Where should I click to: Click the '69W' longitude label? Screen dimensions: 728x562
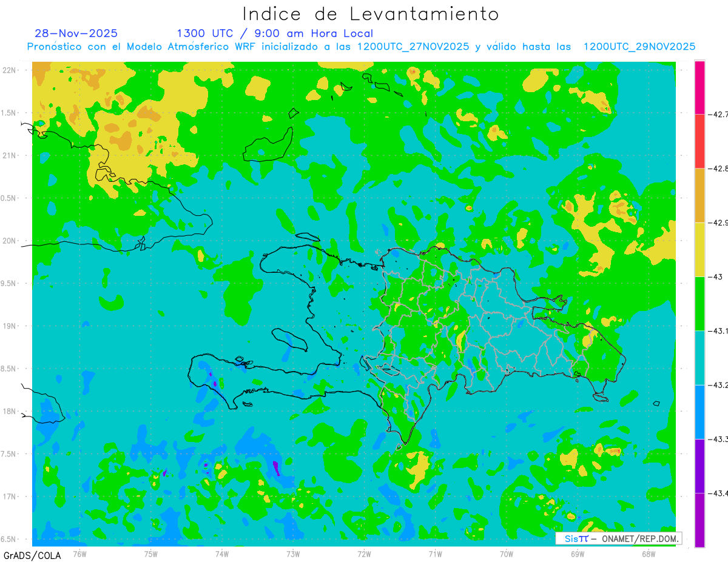pos(578,554)
